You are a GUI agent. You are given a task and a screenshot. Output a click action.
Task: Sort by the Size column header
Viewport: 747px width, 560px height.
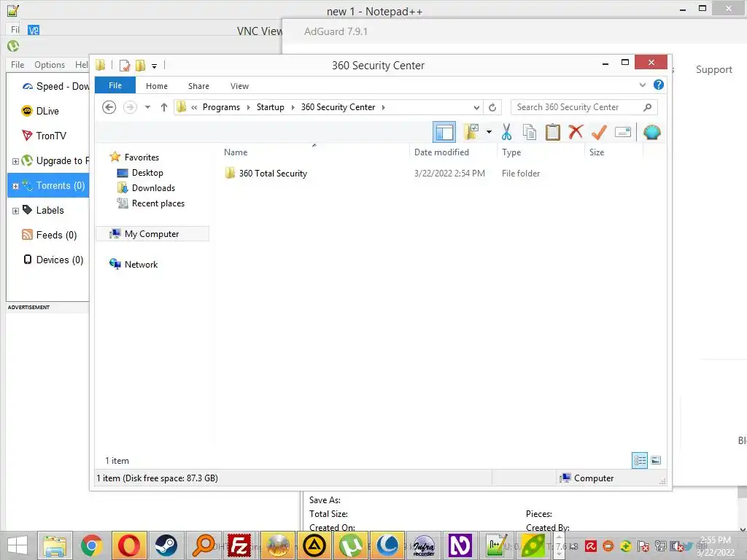tap(597, 152)
